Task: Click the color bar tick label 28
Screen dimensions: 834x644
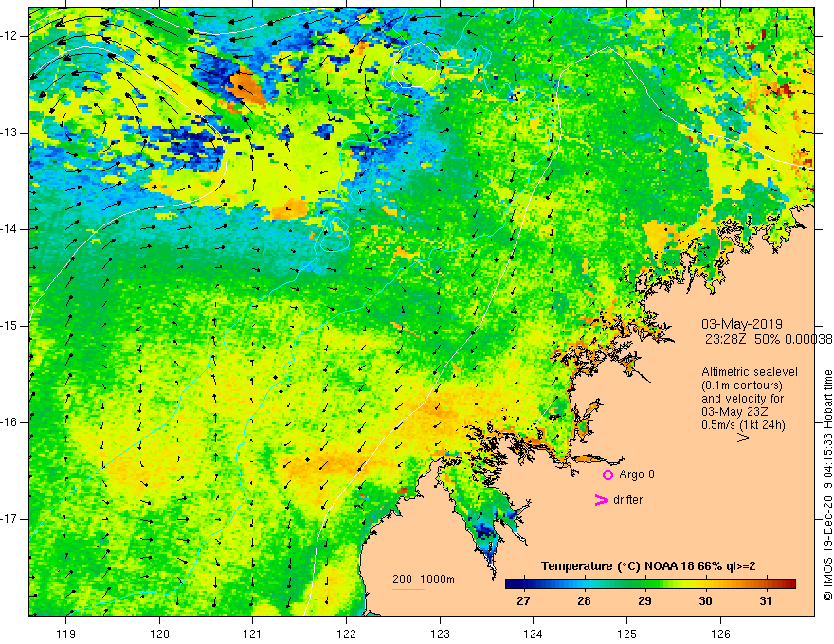Action: point(584,601)
